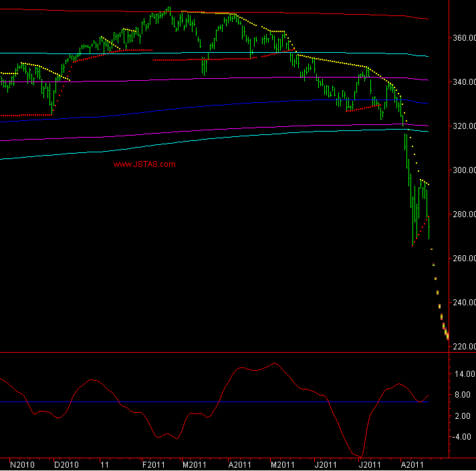Viewport: 476px width, 471px height.
Task: Select the red oscillator line's lowest trough
Action: pyautogui.click(x=360, y=456)
